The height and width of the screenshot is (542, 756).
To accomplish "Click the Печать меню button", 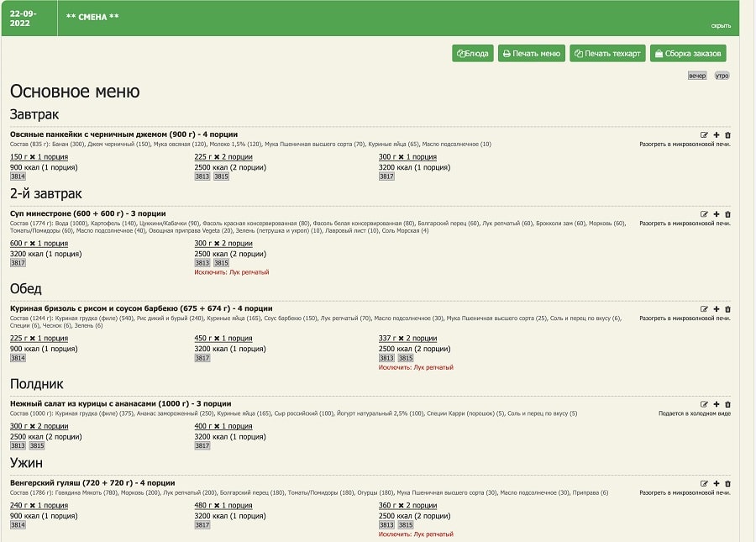I will (x=532, y=54).
